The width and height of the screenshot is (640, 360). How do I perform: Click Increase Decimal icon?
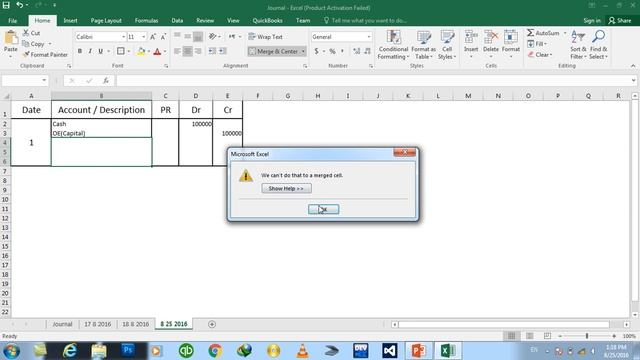(x=357, y=51)
